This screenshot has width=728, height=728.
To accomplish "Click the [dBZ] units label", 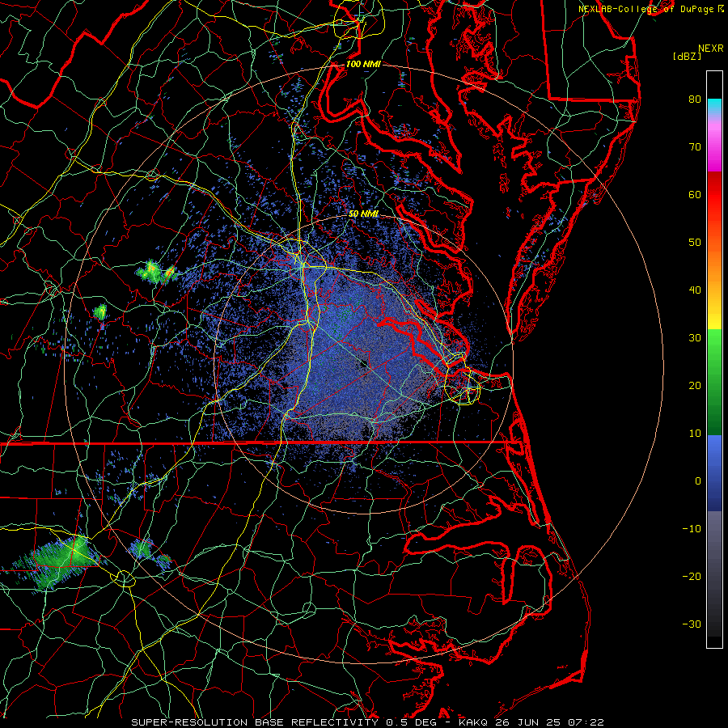I will click(687, 57).
